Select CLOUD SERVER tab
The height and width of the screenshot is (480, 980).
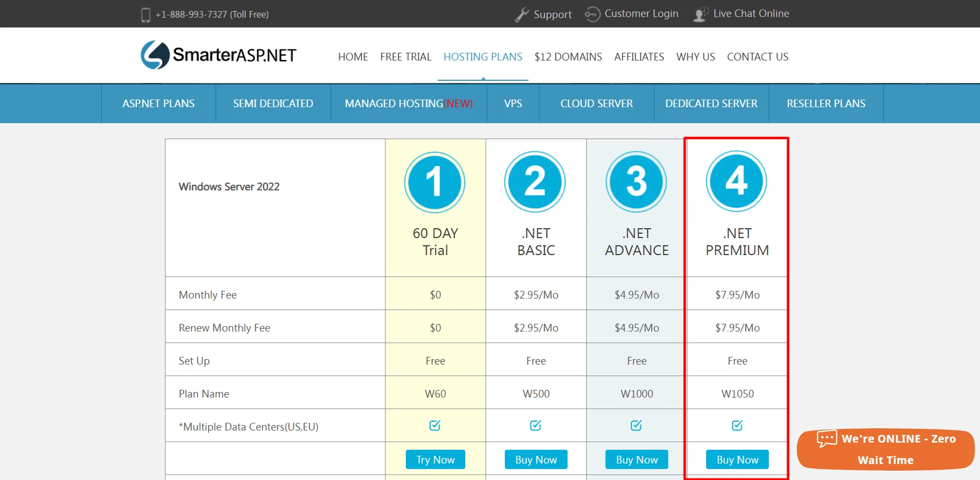click(x=597, y=103)
